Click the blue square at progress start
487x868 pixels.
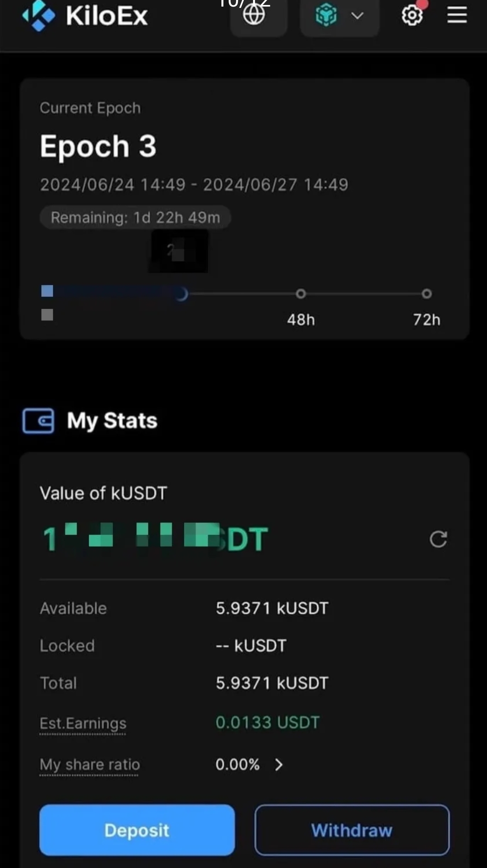[x=47, y=291]
